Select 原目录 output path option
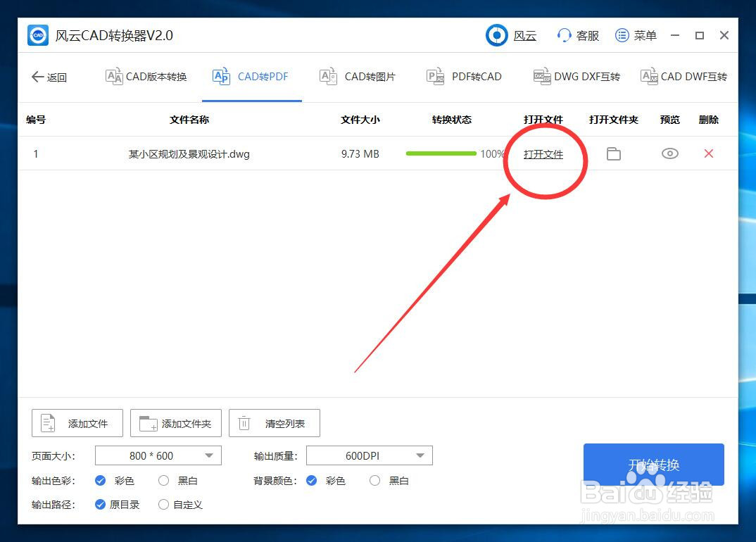The height and width of the screenshot is (542, 756). pyautogui.click(x=100, y=505)
